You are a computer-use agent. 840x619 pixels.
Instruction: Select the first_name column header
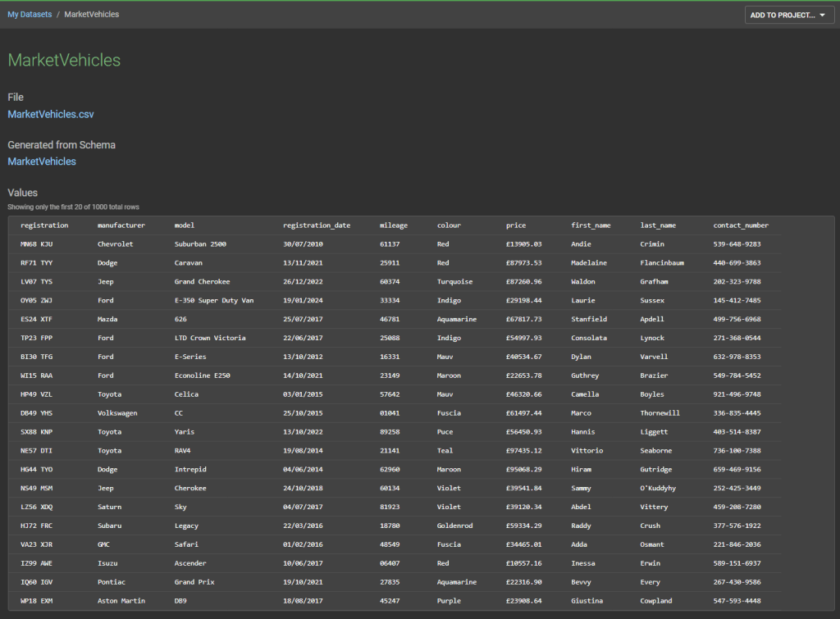[x=591, y=225]
